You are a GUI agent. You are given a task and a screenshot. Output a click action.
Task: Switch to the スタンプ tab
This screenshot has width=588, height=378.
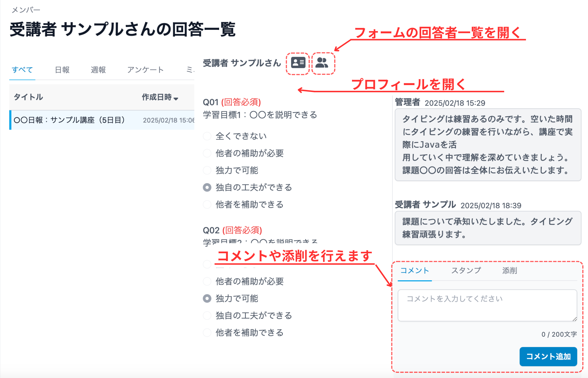pyautogui.click(x=466, y=270)
